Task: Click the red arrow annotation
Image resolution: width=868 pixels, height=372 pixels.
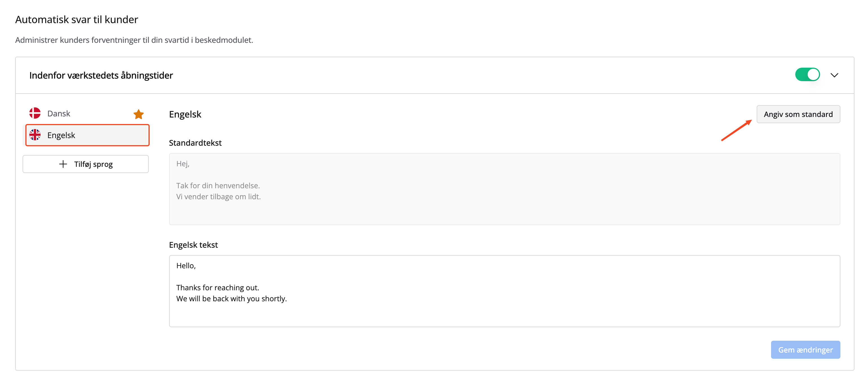Action: pos(736,130)
